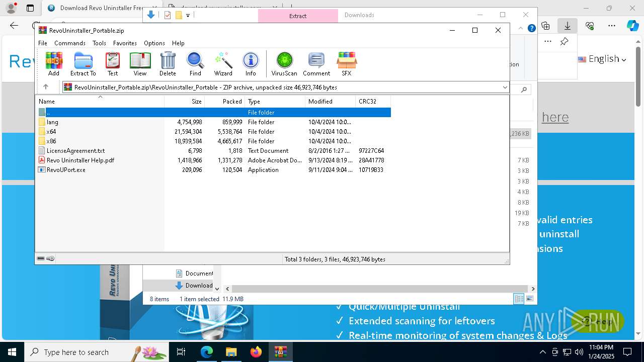The image size is (644, 362).
Task: Click the View file icon
Action: click(x=140, y=64)
